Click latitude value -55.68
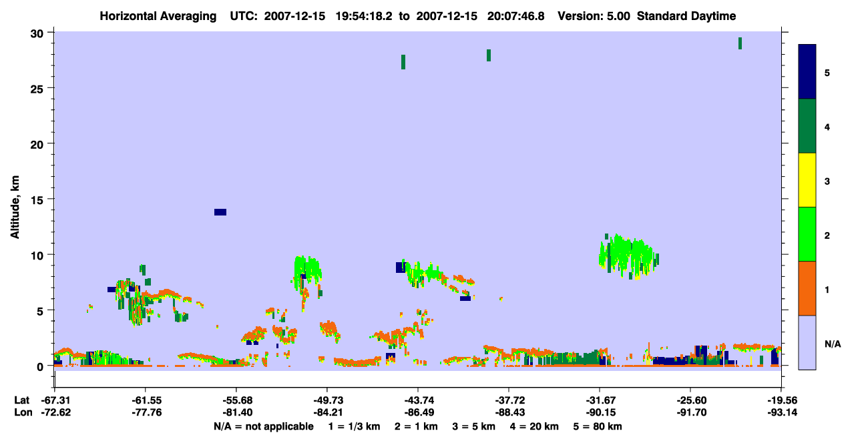This screenshot has width=868, height=445. pos(236,400)
